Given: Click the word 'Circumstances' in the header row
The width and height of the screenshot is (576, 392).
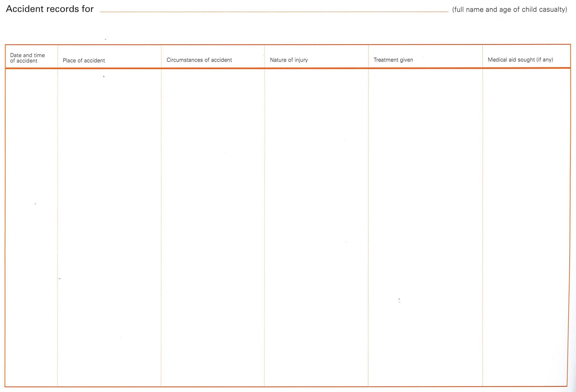Looking at the screenshot, I should (x=184, y=60).
